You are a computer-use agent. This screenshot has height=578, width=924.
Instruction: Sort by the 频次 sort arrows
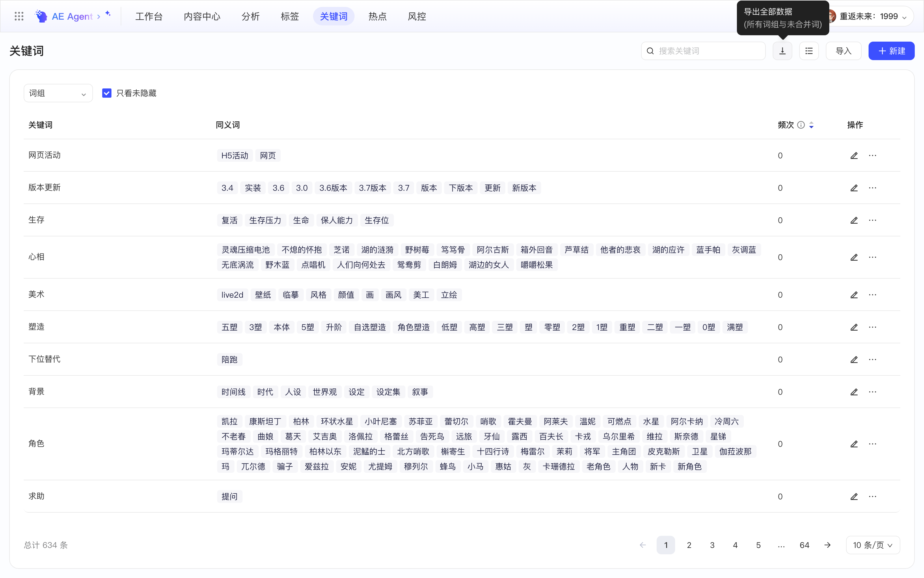pyautogui.click(x=811, y=125)
